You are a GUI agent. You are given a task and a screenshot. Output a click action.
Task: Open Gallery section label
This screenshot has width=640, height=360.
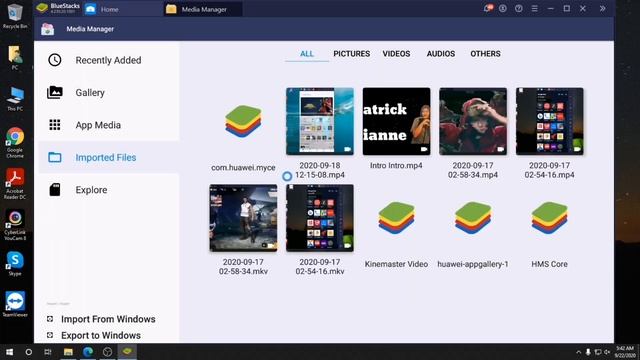(90, 93)
